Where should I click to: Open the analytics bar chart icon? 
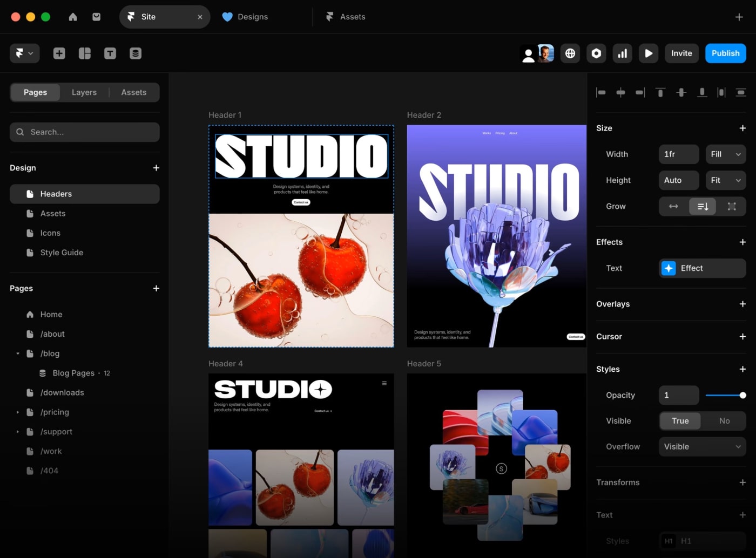click(x=622, y=53)
